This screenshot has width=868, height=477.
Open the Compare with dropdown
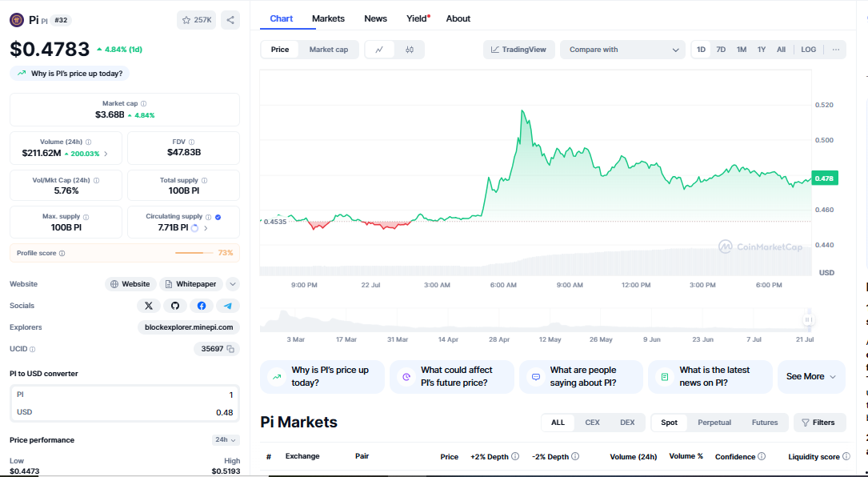pyautogui.click(x=622, y=50)
